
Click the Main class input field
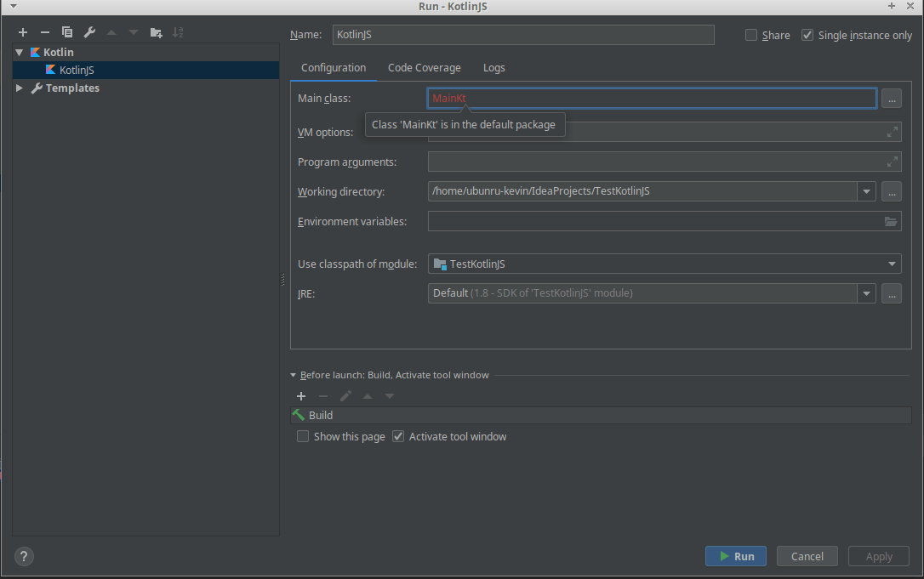pos(652,99)
